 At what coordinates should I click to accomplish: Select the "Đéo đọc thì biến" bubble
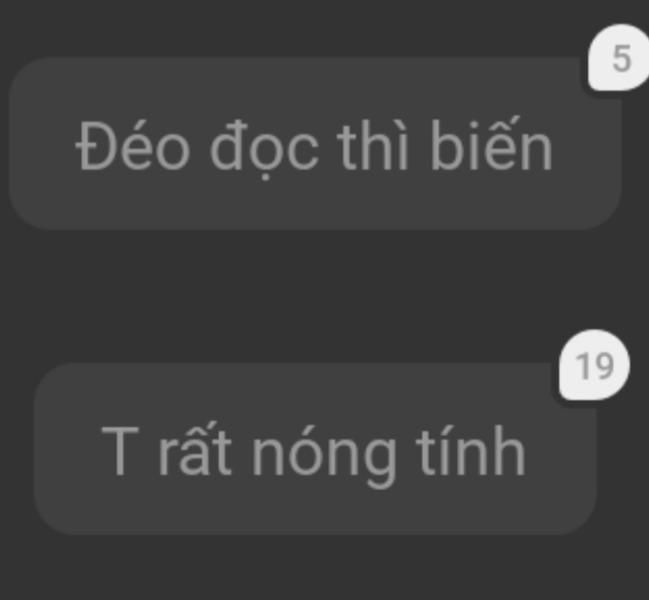click(315, 143)
